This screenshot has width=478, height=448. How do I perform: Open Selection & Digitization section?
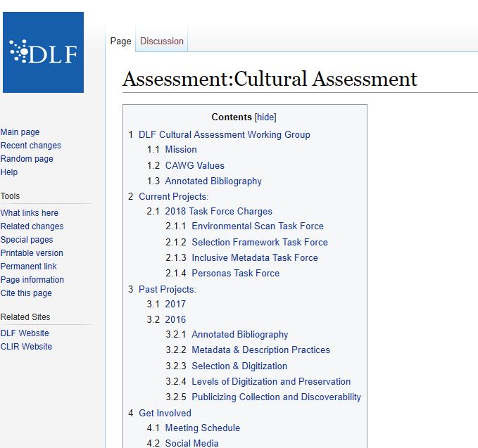pyautogui.click(x=239, y=366)
